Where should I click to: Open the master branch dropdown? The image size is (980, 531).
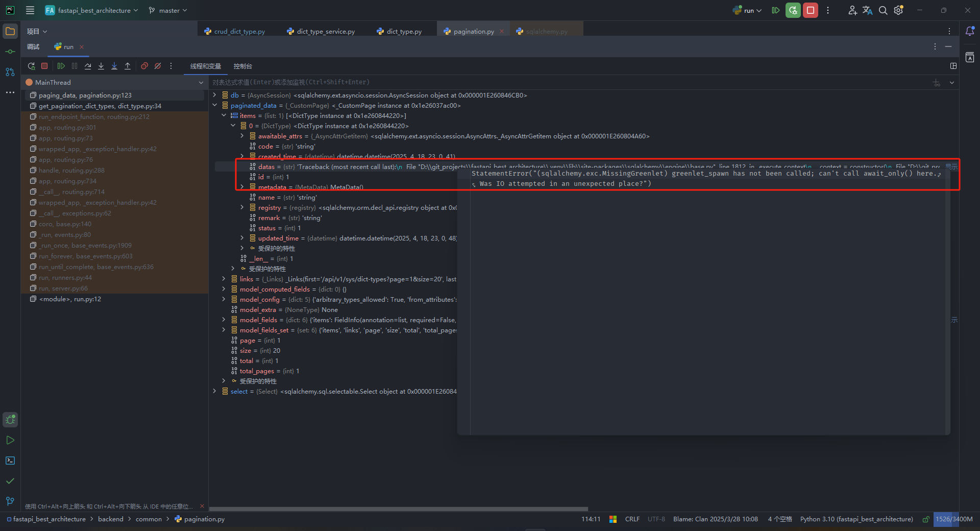(x=168, y=10)
